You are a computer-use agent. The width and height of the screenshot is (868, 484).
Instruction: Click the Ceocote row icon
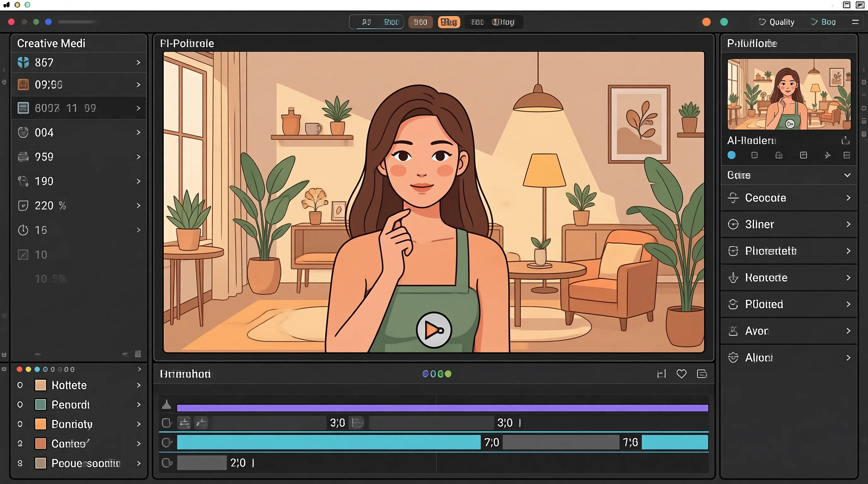(733, 198)
